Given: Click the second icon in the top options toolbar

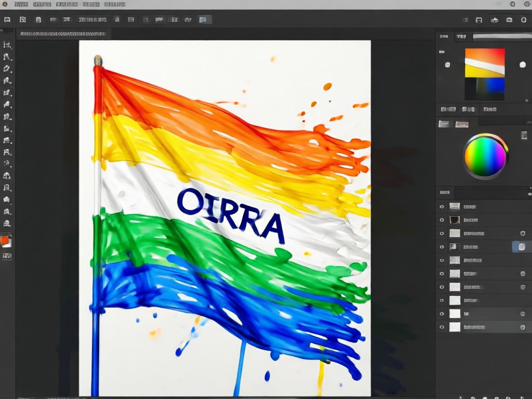Looking at the screenshot, I should point(23,20).
